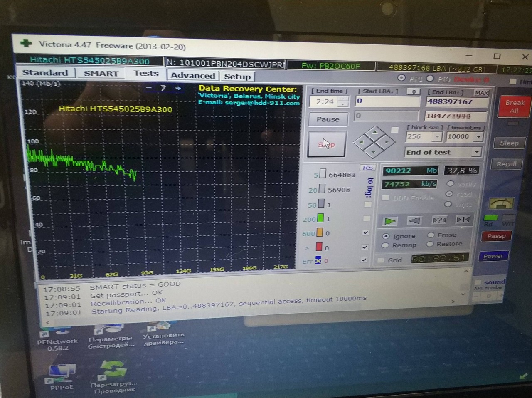Open the Advanced tab
Screen dimensions: 532x398
193,76
